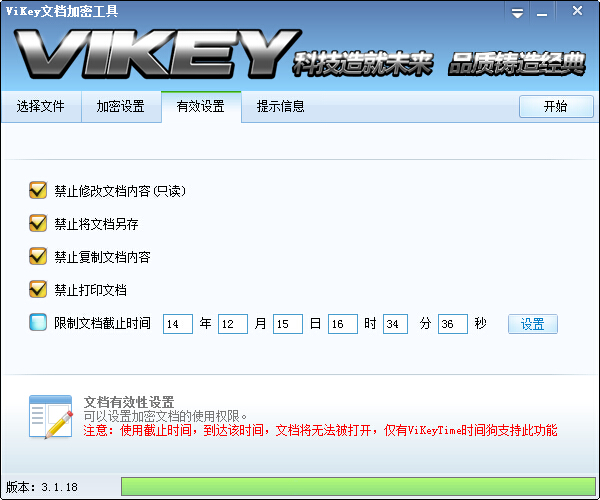Click the year field showing 14
This screenshot has height=500, width=600.
coord(178,324)
